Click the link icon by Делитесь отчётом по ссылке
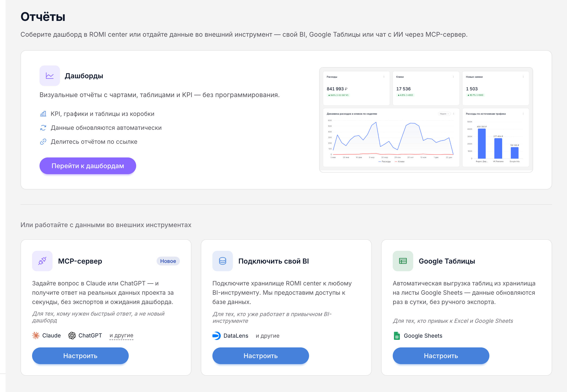The width and height of the screenshot is (567, 392). pyautogui.click(x=43, y=142)
